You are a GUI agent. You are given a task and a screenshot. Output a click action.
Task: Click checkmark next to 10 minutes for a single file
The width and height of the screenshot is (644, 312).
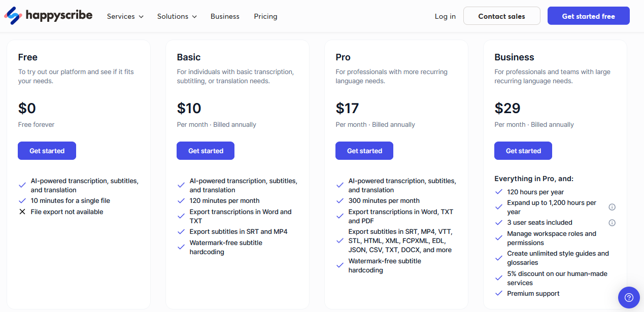point(22,201)
